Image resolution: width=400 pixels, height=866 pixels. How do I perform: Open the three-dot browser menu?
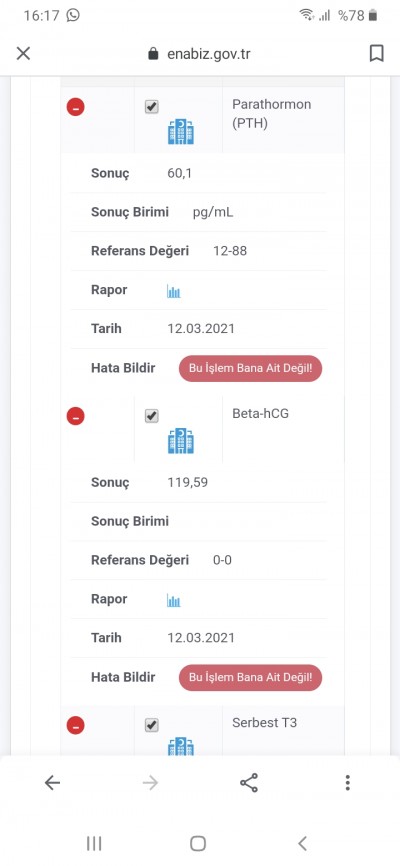coord(348,783)
